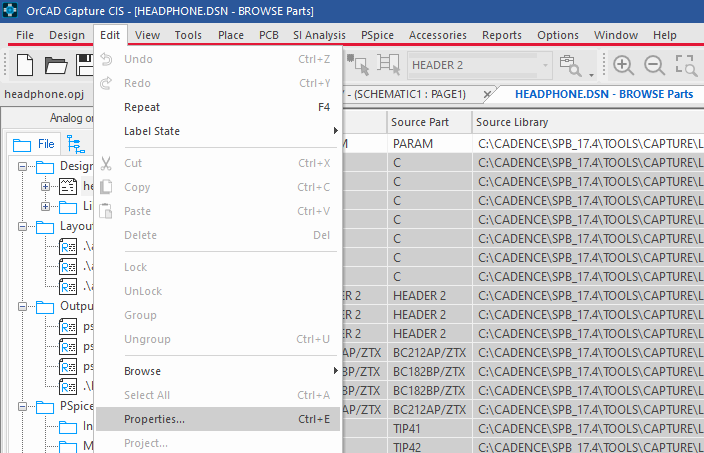704x453 pixels.
Task: Open the Place menu
Action: [231, 35]
